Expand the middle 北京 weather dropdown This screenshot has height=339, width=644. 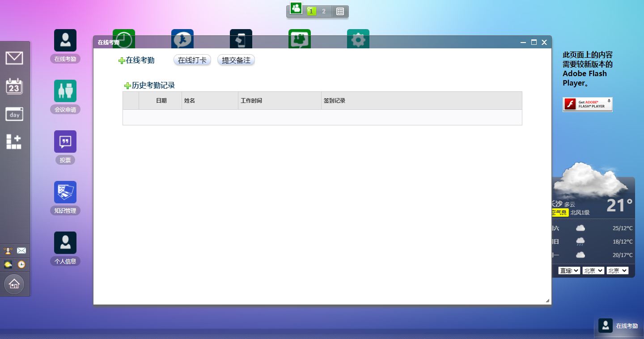point(593,270)
